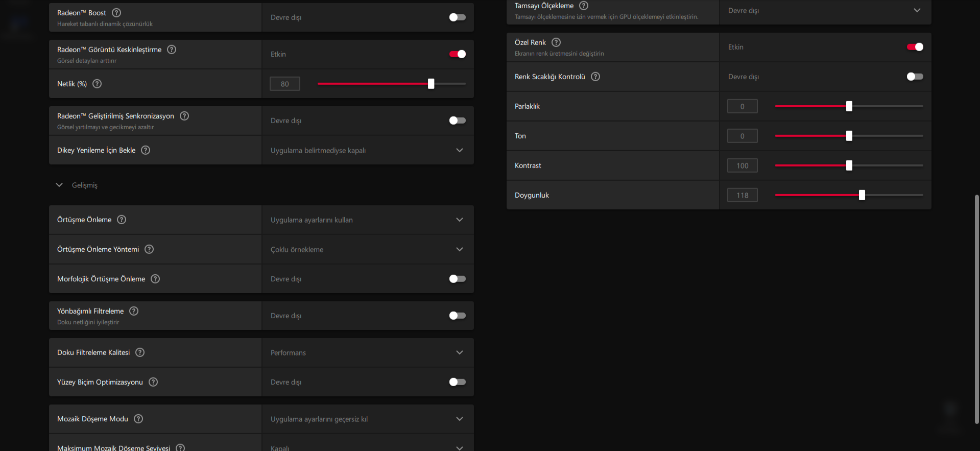This screenshot has height=451, width=980.
Task: Open Yönbağımlı Filtreleme help tooltip icon
Action: click(134, 311)
